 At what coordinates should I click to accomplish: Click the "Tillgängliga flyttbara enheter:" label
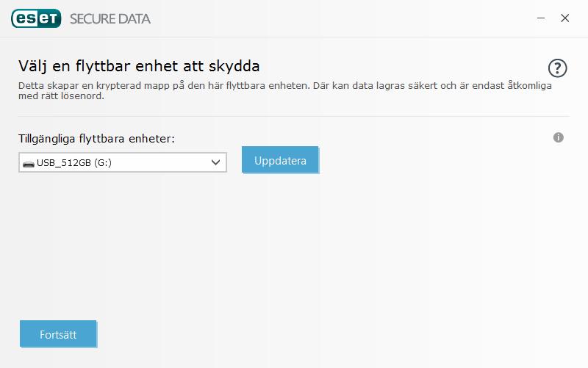pos(96,137)
